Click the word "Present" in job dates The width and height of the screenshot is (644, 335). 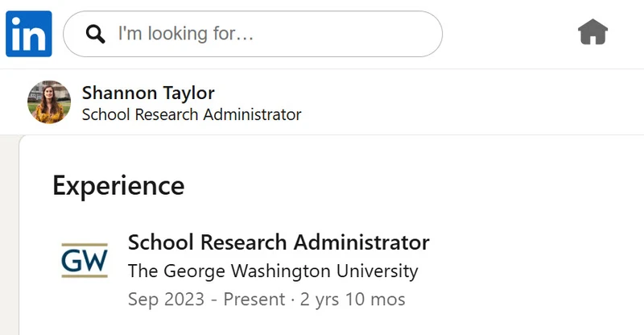(254, 300)
